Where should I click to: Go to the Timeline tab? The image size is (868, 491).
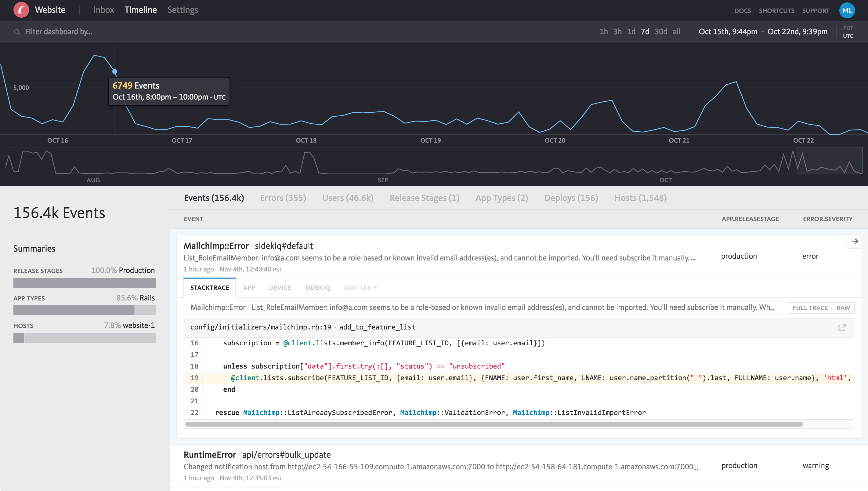(140, 10)
